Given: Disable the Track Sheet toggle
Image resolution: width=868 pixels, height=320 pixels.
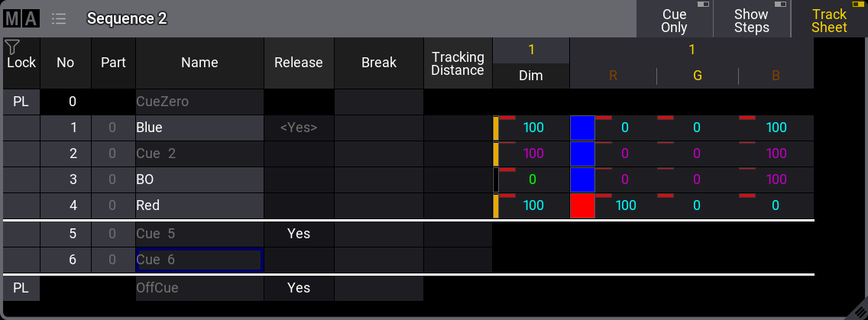Looking at the screenshot, I should [829, 20].
